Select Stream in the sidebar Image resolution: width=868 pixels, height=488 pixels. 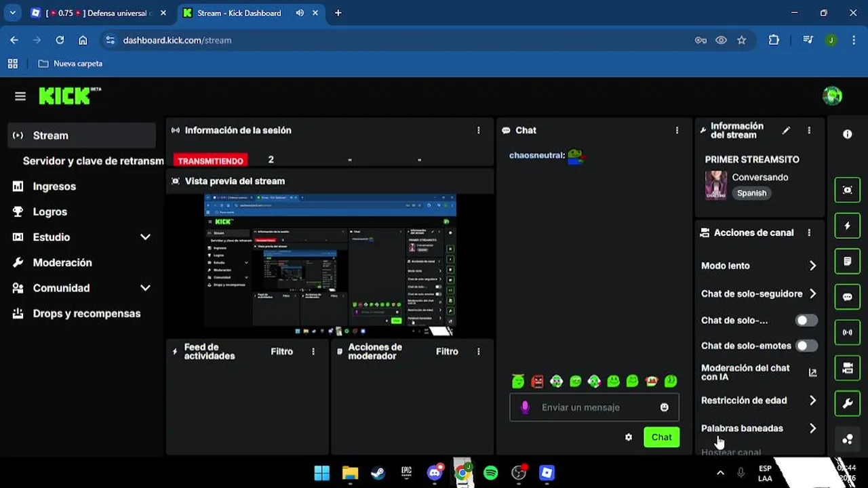[81, 136]
